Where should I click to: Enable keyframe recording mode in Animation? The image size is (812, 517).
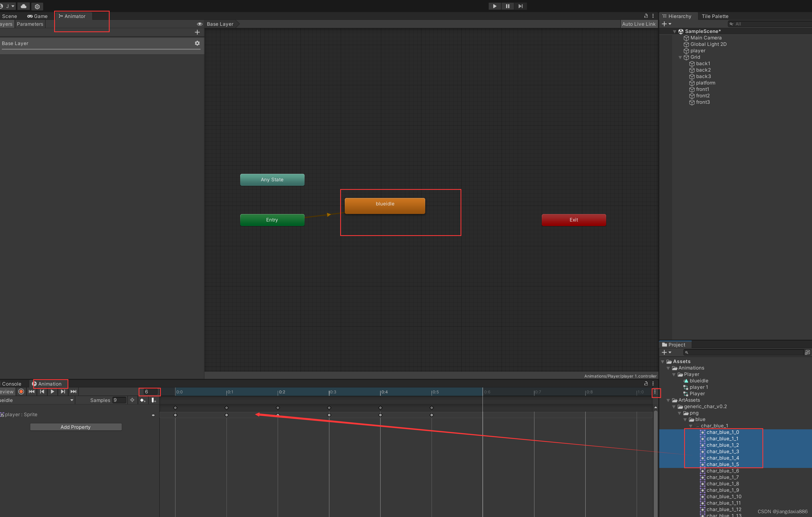click(21, 392)
